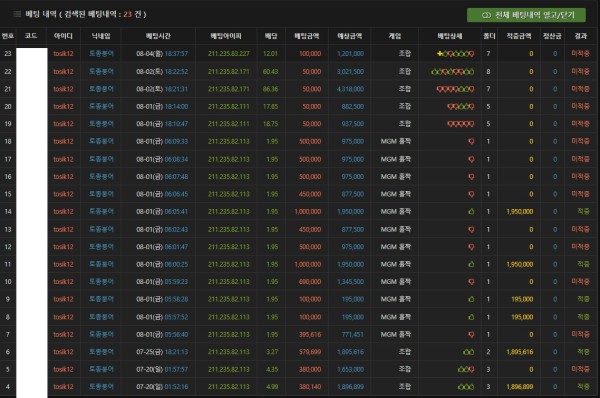Click win amount 1,896,899 in row 4
This screenshot has height=398, width=600.
pyautogui.click(x=520, y=387)
